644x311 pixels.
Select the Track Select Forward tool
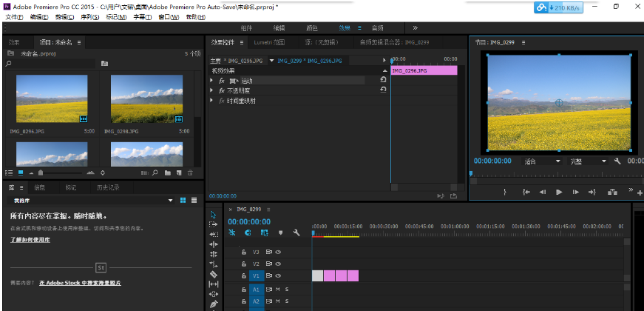click(214, 224)
